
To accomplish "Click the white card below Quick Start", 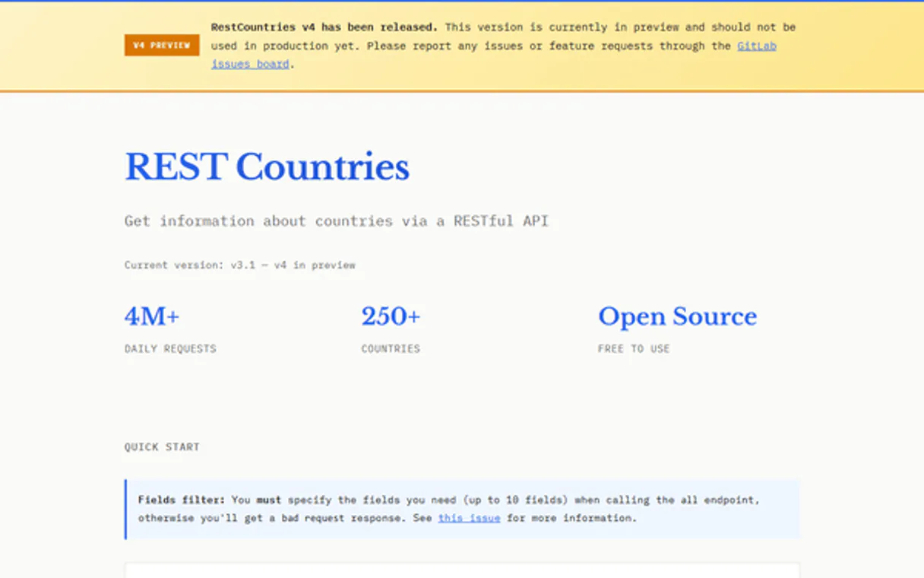I will pos(462,570).
